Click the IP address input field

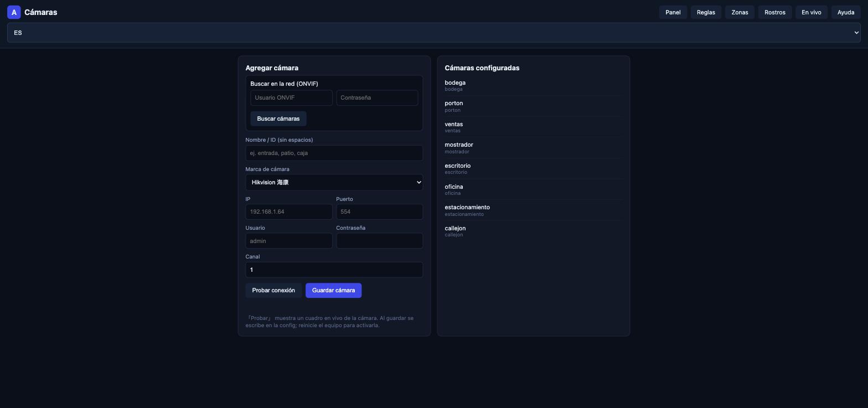pyautogui.click(x=289, y=211)
